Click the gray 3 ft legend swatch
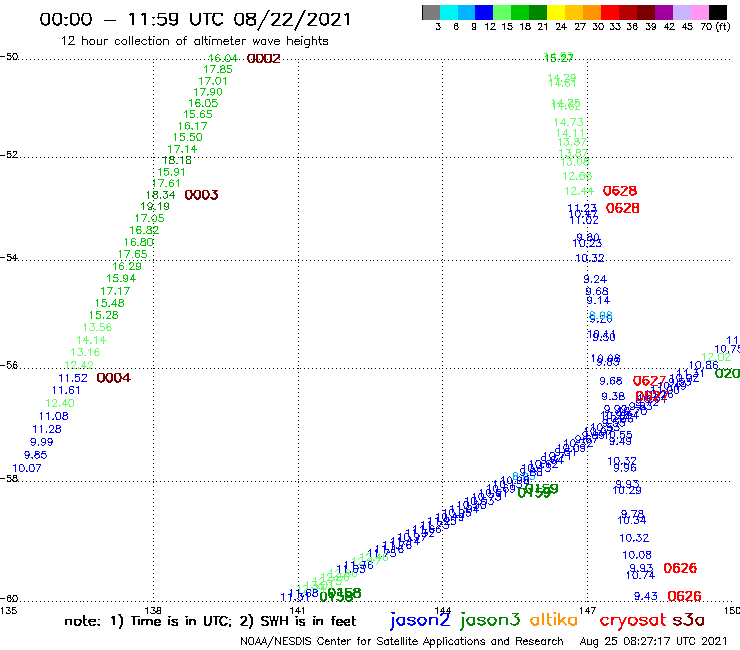 coord(431,12)
